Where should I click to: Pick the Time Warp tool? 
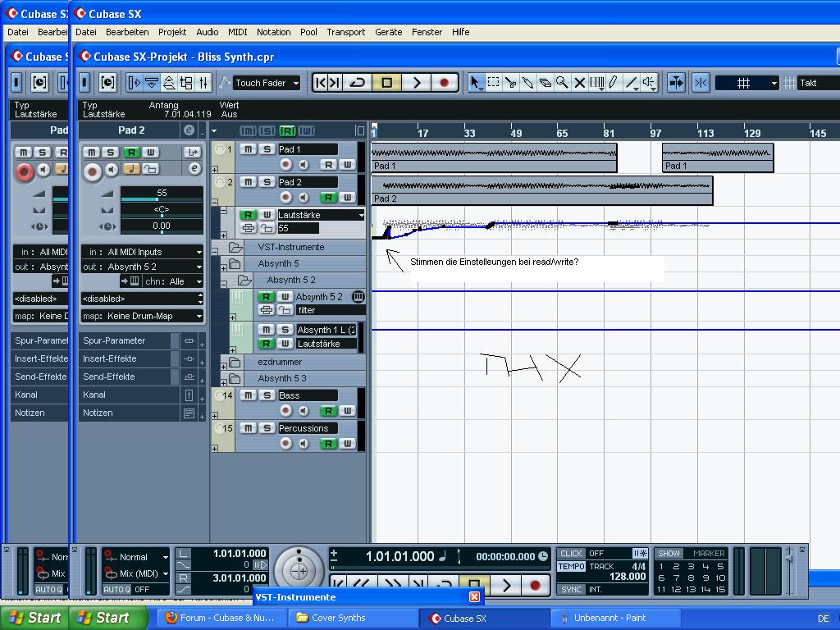[x=597, y=83]
